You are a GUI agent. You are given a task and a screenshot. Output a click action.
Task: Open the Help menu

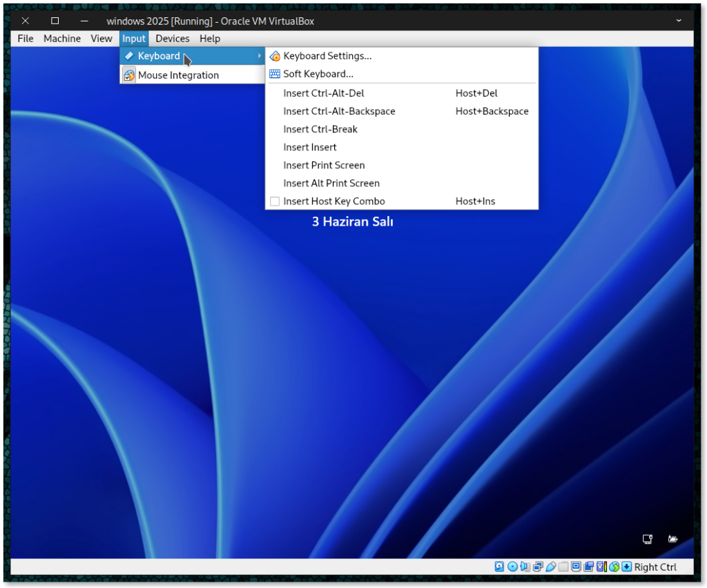click(x=210, y=39)
